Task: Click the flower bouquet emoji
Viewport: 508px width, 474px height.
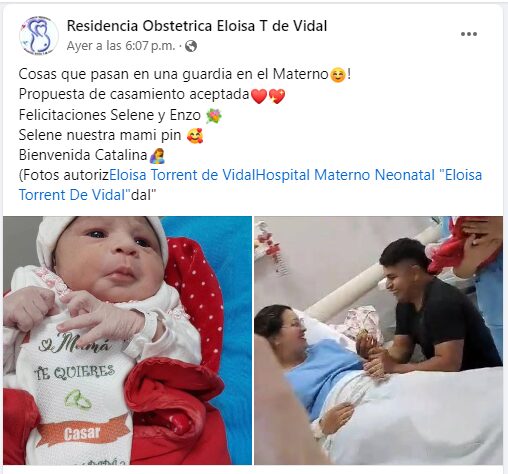Action: (213, 116)
